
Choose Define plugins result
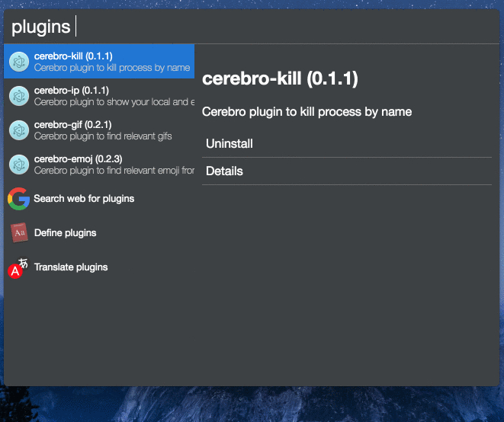[99, 233]
